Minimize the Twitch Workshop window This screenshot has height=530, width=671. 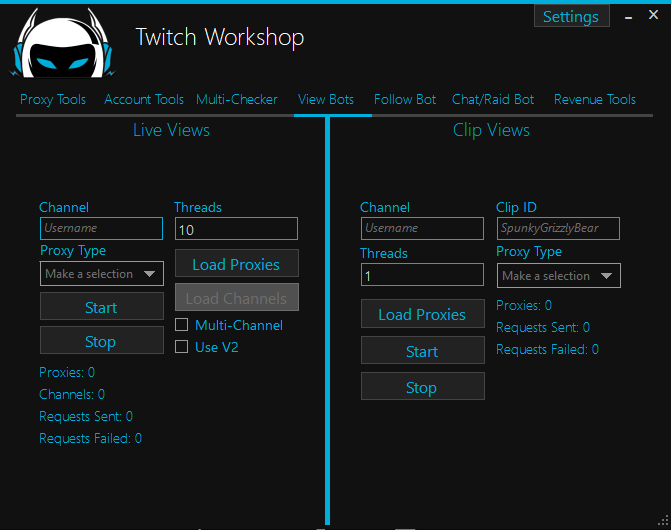point(627,16)
